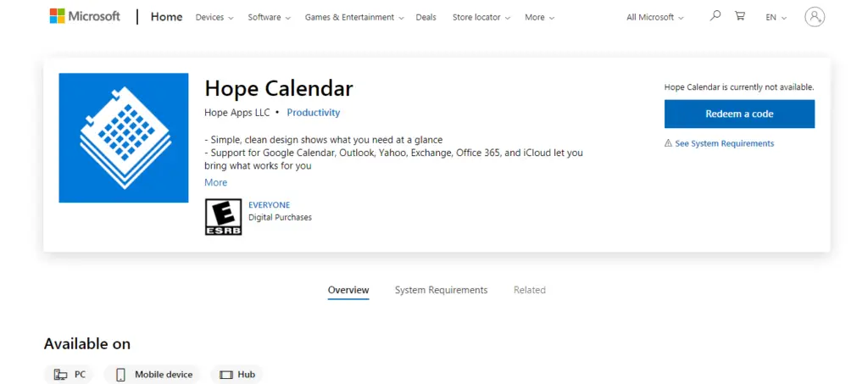Go to the Home link
Viewport: 868px width, 384px height.
click(167, 17)
